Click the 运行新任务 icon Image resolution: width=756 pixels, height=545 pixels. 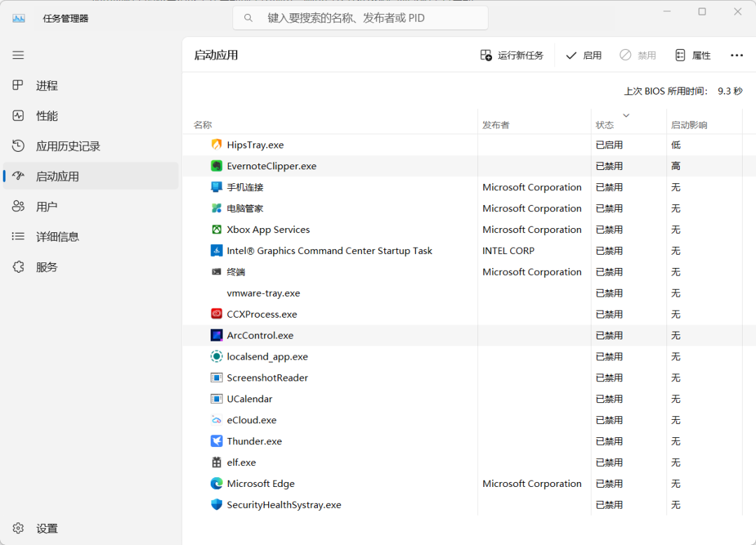(x=512, y=55)
